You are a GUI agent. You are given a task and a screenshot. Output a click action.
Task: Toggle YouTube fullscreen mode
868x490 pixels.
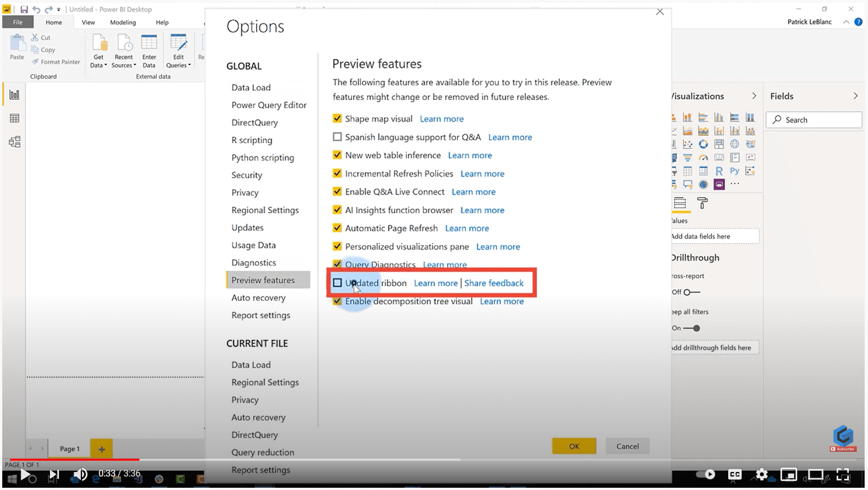[x=843, y=474]
